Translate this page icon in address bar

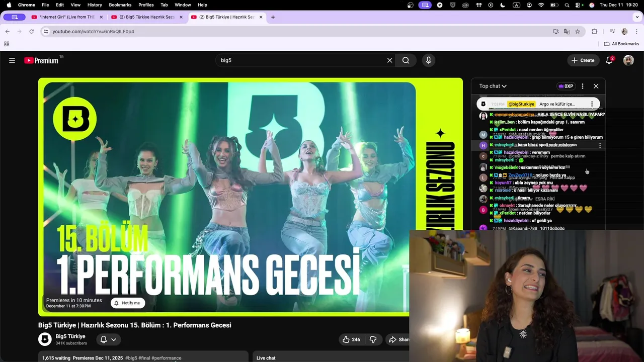(567, 31)
